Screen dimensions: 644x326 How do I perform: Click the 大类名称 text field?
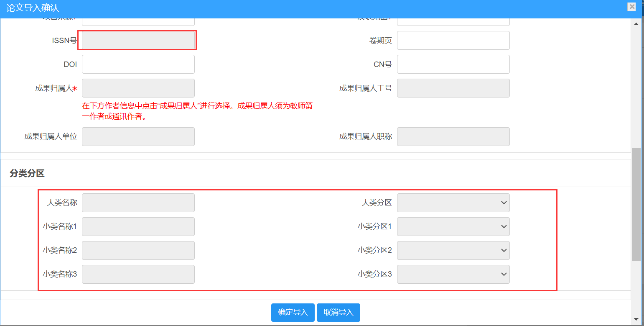138,203
